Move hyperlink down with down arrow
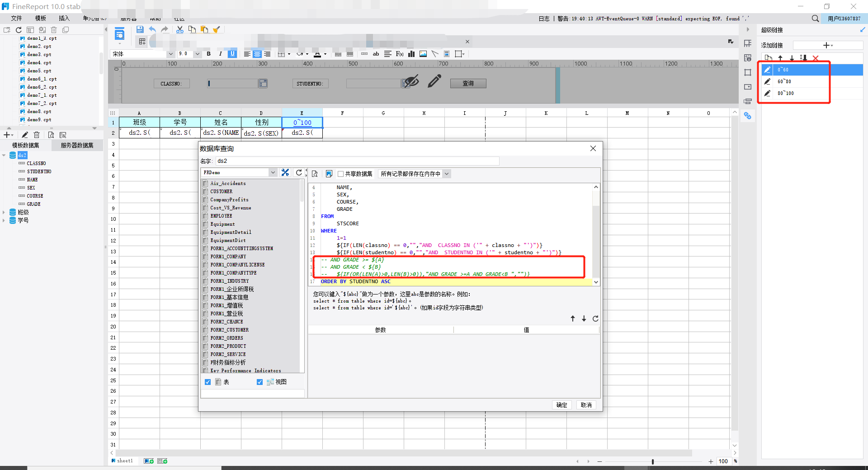The width and height of the screenshot is (868, 470). tap(792, 58)
